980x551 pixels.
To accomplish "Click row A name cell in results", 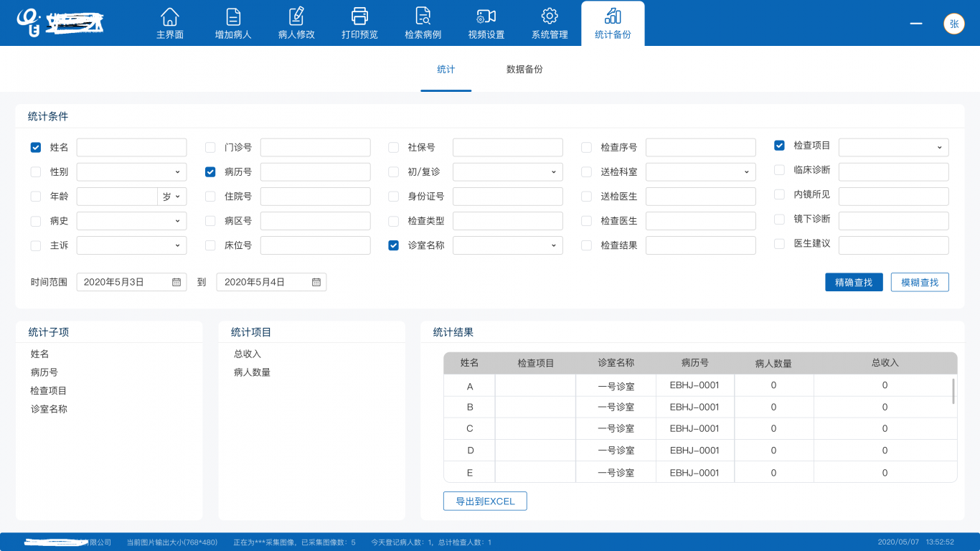I will [470, 386].
